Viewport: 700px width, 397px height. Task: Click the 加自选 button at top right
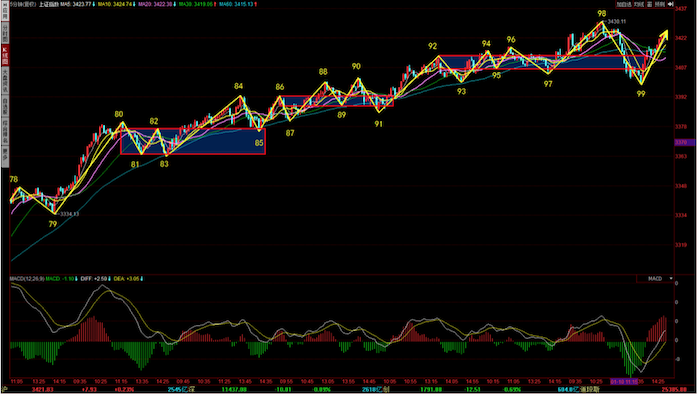point(624,4)
